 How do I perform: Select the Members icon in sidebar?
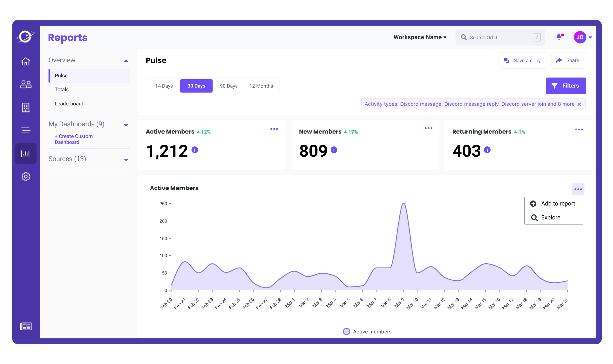[26, 84]
